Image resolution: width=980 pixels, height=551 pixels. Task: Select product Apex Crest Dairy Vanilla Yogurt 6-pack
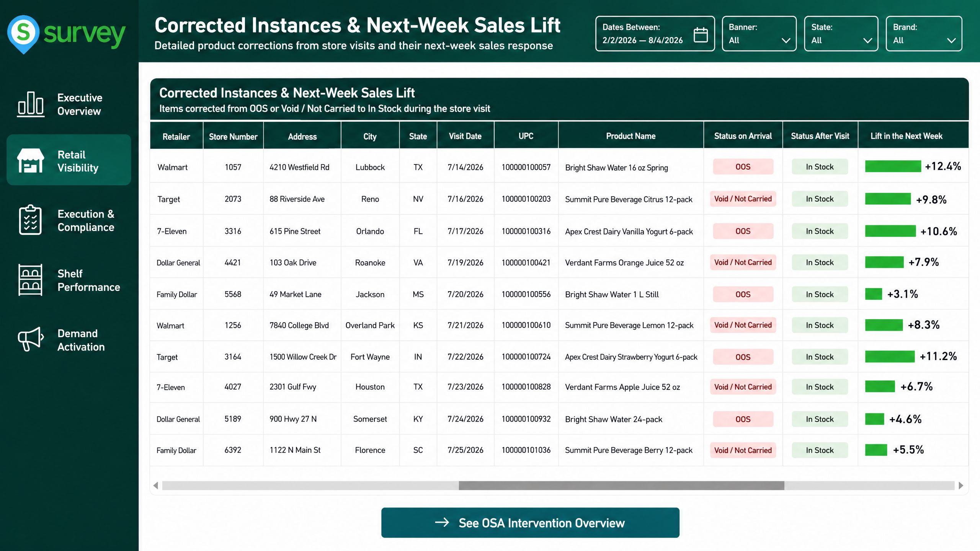[x=629, y=231]
